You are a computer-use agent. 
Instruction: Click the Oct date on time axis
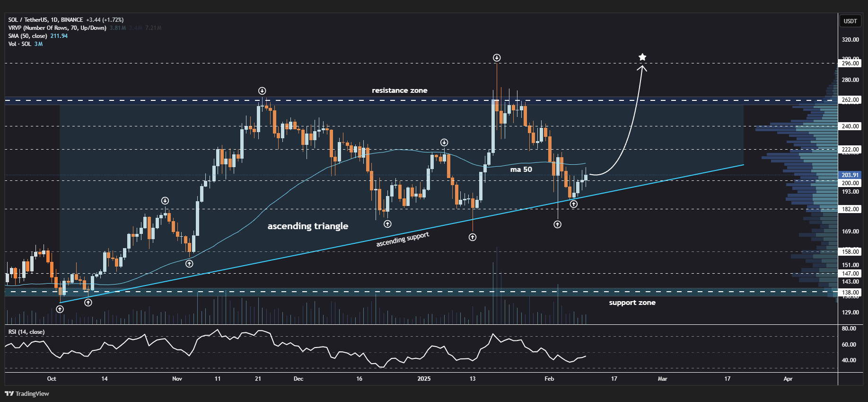[x=52, y=379]
